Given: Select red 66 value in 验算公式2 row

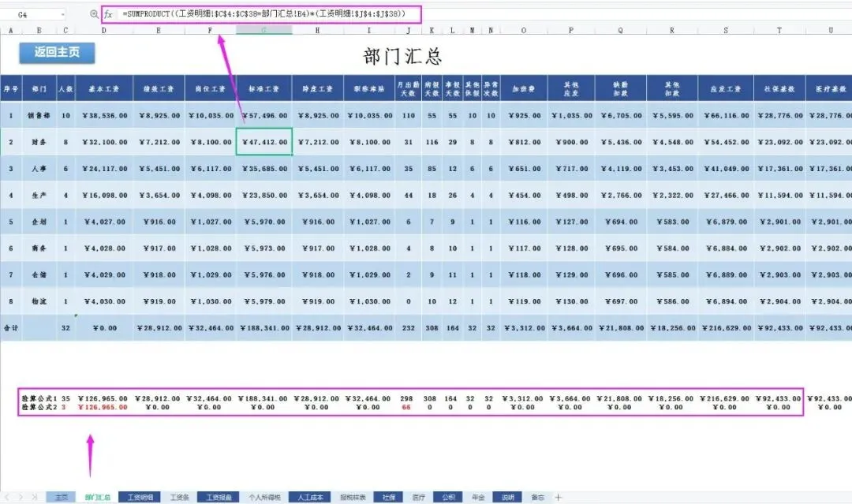Looking at the screenshot, I should (x=406, y=407).
